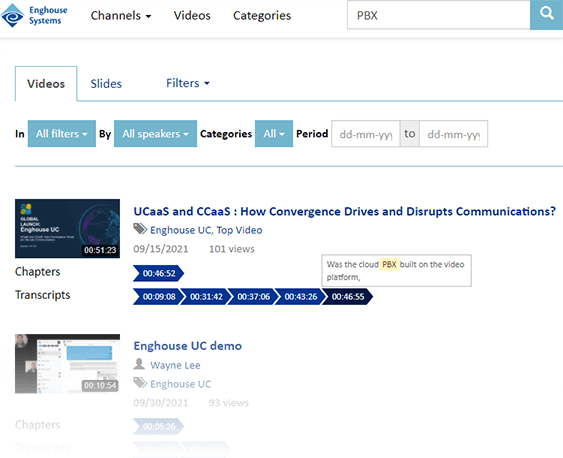Open the All speakers dropdown
563x458 pixels.
click(x=155, y=134)
